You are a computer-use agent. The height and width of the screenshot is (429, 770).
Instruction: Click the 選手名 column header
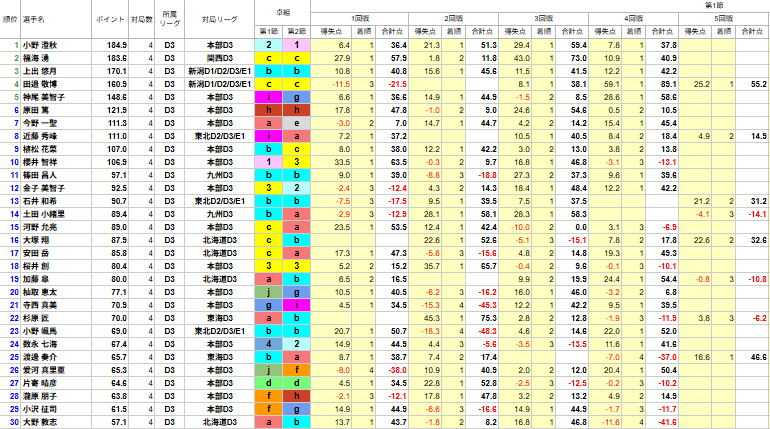[x=55, y=19]
